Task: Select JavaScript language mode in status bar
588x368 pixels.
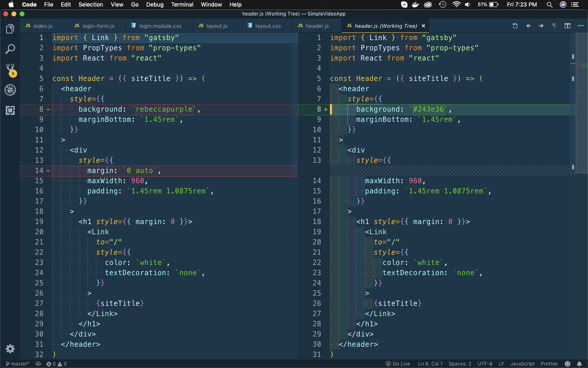Action: tap(522, 364)
